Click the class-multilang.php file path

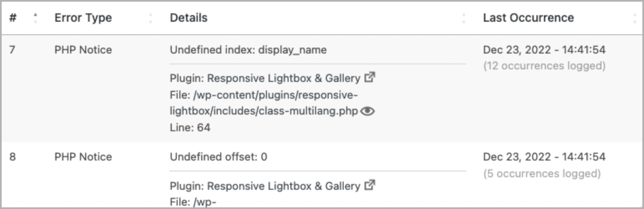(264, 103)
